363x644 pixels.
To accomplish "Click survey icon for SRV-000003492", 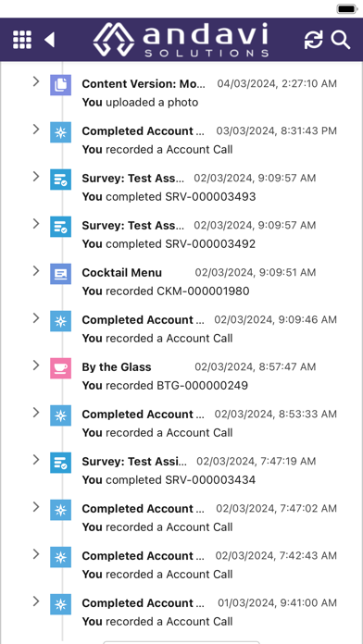I will 61,227.
